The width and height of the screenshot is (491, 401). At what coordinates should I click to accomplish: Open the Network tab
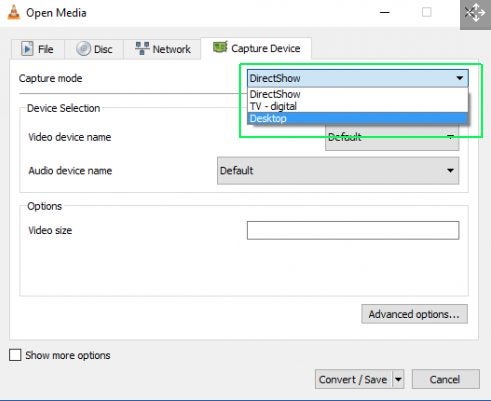162,49
